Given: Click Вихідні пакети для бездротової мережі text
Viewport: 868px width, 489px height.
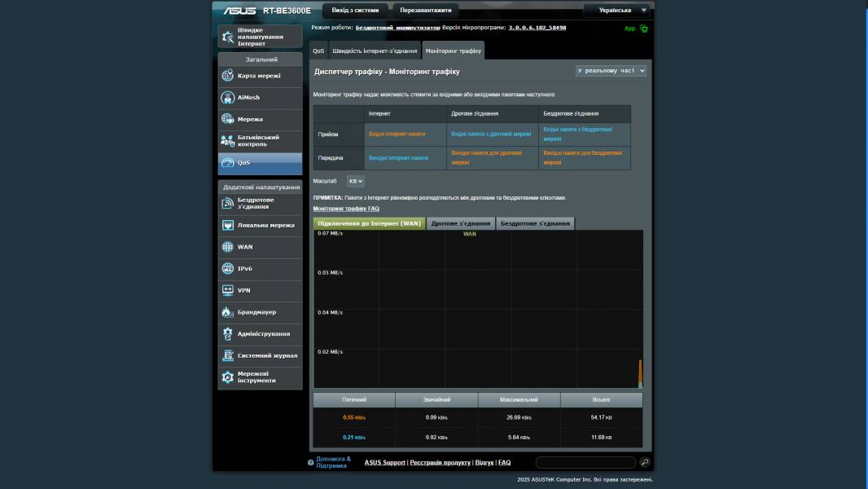Looking at the screenshot, I should pyautogui.click(x=583, y=158).
